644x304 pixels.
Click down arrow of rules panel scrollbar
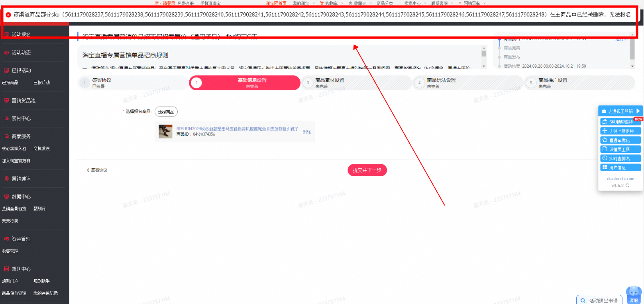pyautogui.click(x=484, y=66)
